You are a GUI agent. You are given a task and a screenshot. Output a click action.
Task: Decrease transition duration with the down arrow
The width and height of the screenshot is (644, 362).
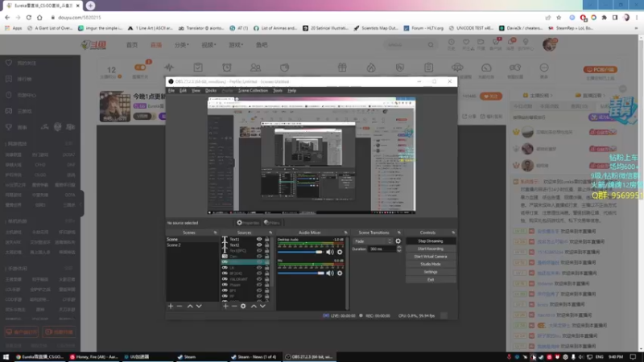click(x=398, y=250)
